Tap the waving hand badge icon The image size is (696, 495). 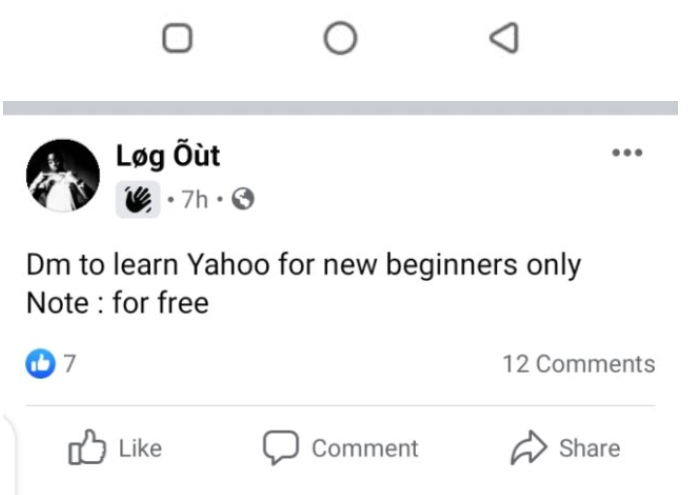tap(137, 200)
